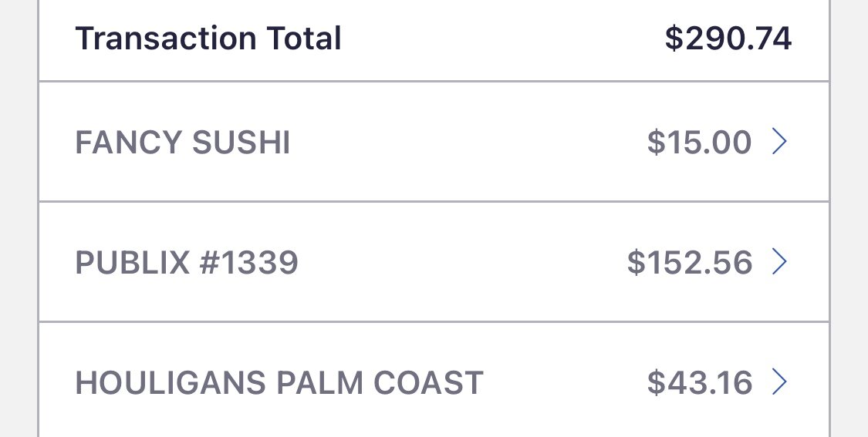Tap empty space in the PUBLIX row
Viewport: 868px width, 437px height.
(x=462, y=261)
